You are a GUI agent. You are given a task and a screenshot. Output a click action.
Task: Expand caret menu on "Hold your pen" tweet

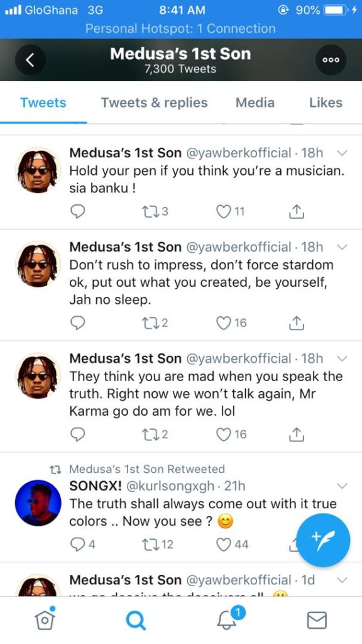(342, 153)
